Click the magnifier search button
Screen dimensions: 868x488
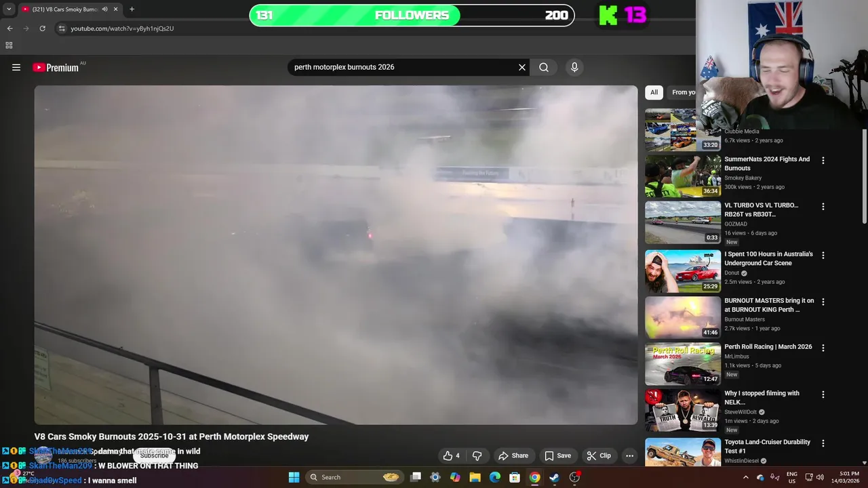544,67
